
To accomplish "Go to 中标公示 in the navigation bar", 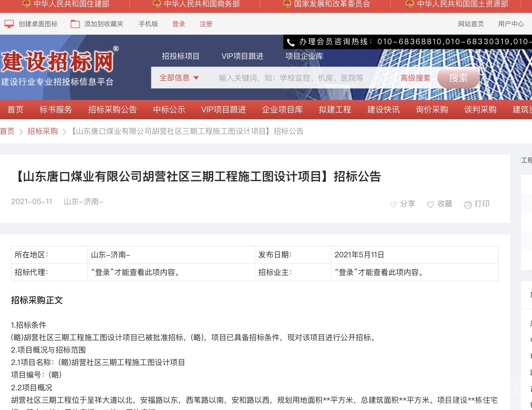I will click(x=169, y=110).
